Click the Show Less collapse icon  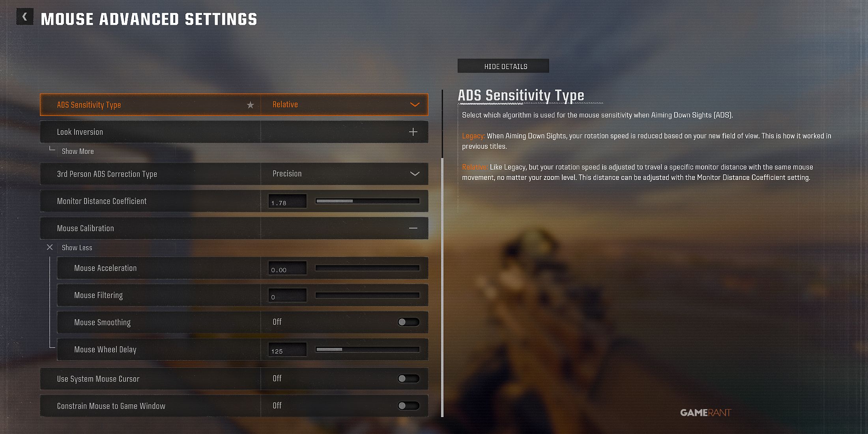[x=49, y=247]
